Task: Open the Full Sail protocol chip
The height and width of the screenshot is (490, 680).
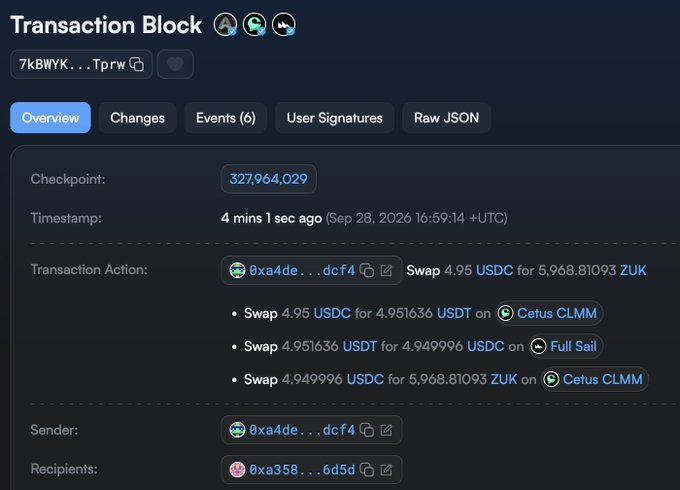Action: point(566,346)
